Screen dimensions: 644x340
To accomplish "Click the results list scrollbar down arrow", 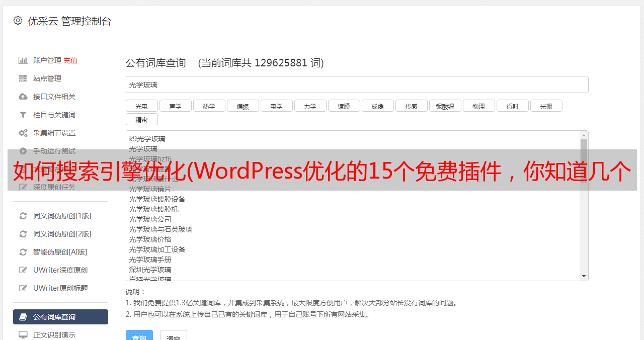I will 584,276.
